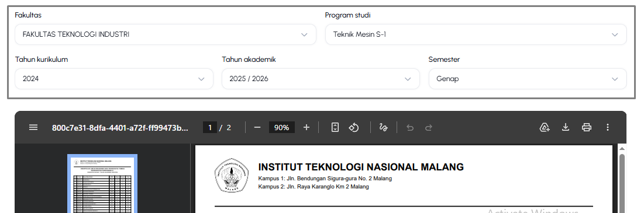Save the PDF to Google Drive
Screen dimensions: 644x213
(545, 127)
